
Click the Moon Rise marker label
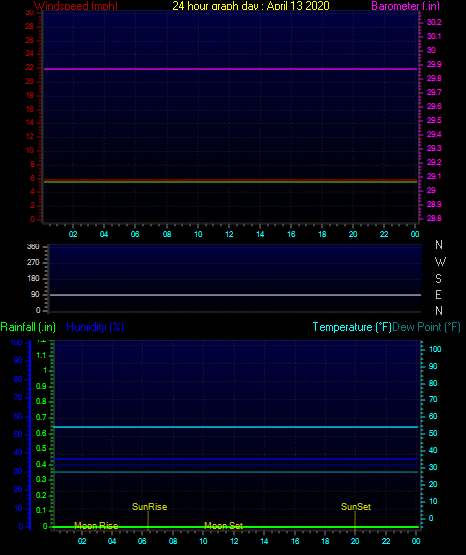coord(96,526)
